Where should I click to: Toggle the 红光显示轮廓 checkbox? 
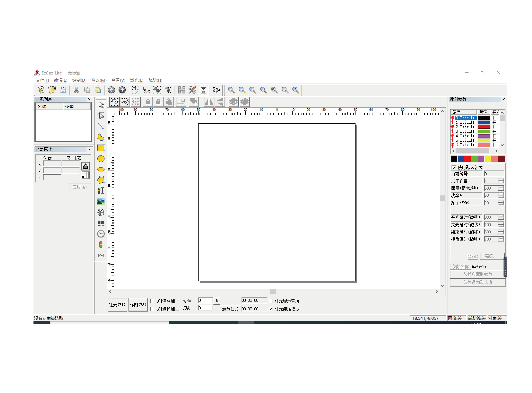click(271, 301)
